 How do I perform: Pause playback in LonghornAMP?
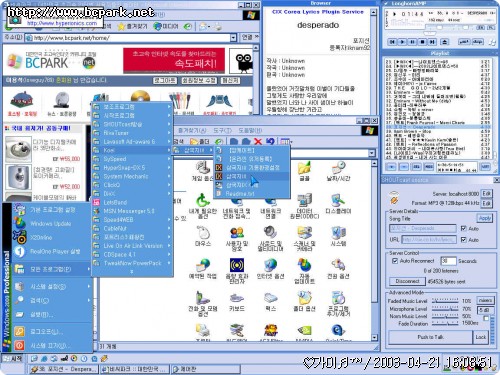[412, 42]
